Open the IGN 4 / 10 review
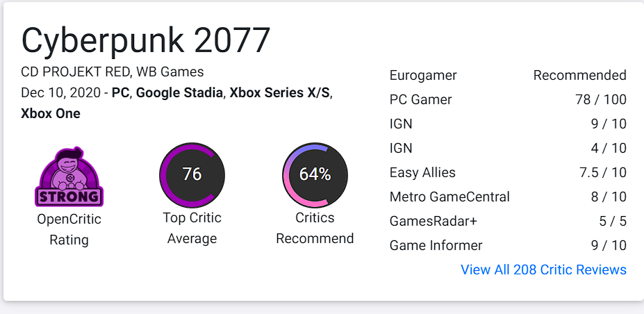This screenshot has height=314, width=644. 508,148
